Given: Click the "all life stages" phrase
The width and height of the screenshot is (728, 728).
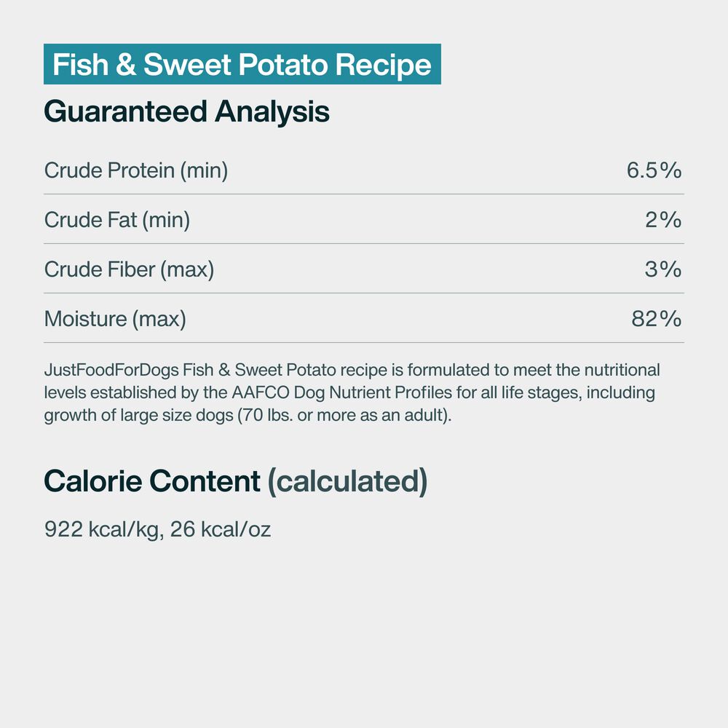Looking at the screenshot, I should [517, 393].
